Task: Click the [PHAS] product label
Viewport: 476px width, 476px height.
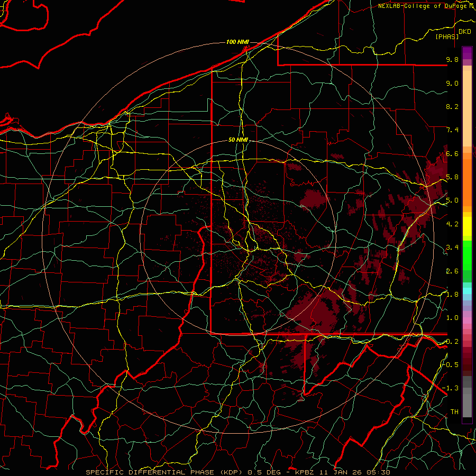Action: coord(447,36)
